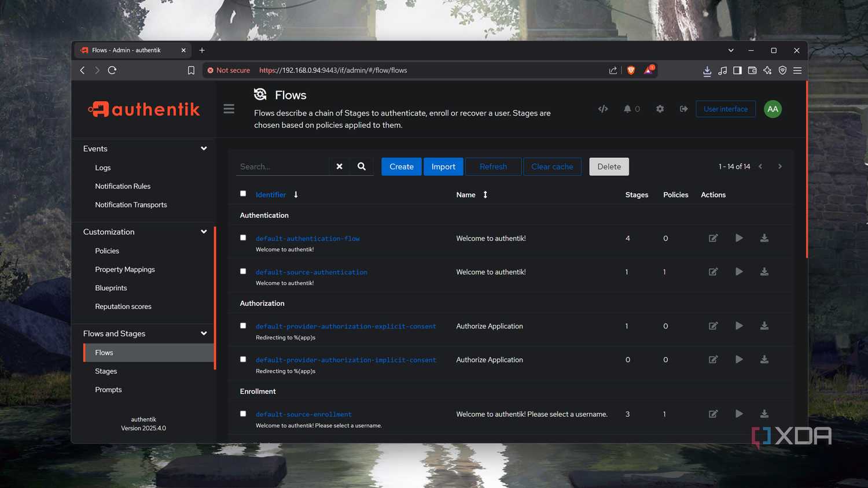The image size is (868, 488).
Task: Export the default-source-authentication flow
Action: click(764, 272)
